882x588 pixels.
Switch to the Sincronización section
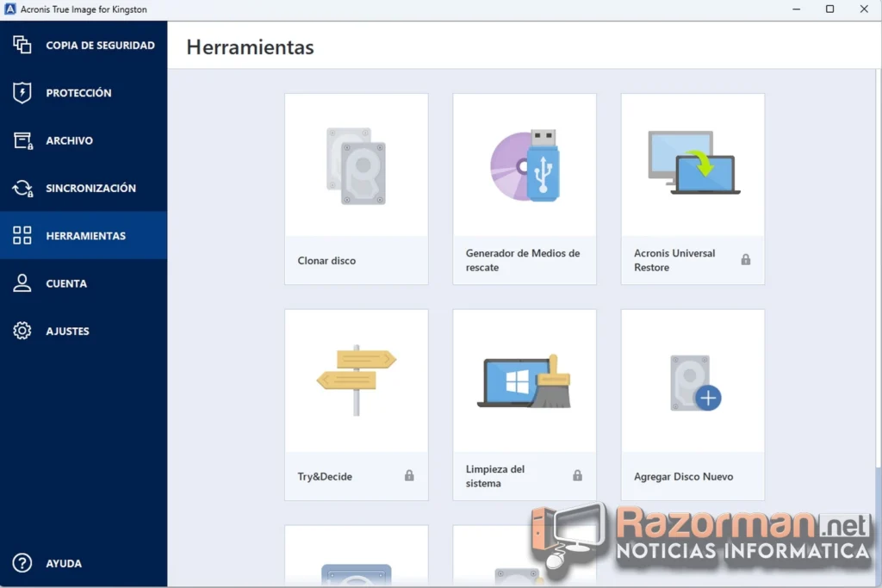point(90,189)
